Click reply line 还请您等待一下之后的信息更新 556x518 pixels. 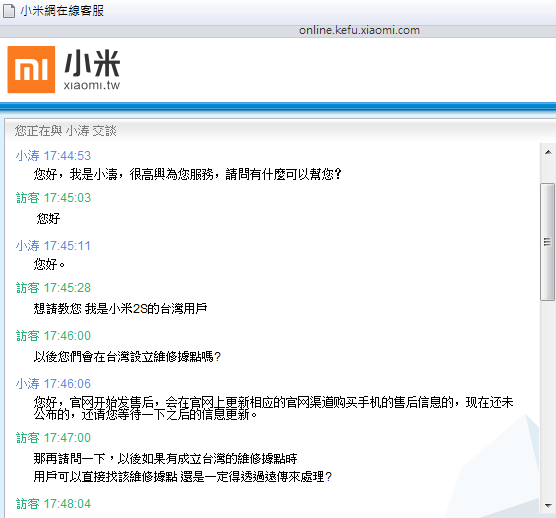145,414
